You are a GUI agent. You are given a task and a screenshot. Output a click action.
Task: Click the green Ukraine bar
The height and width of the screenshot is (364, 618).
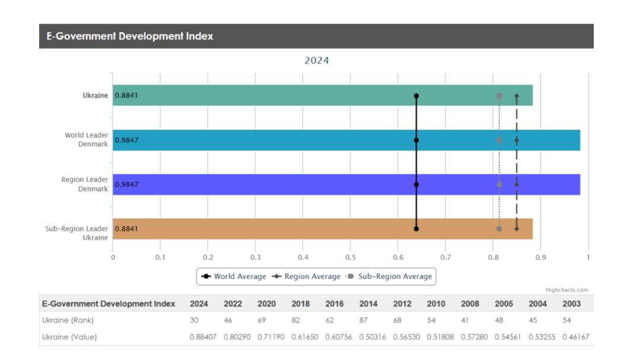coord(267,95)
